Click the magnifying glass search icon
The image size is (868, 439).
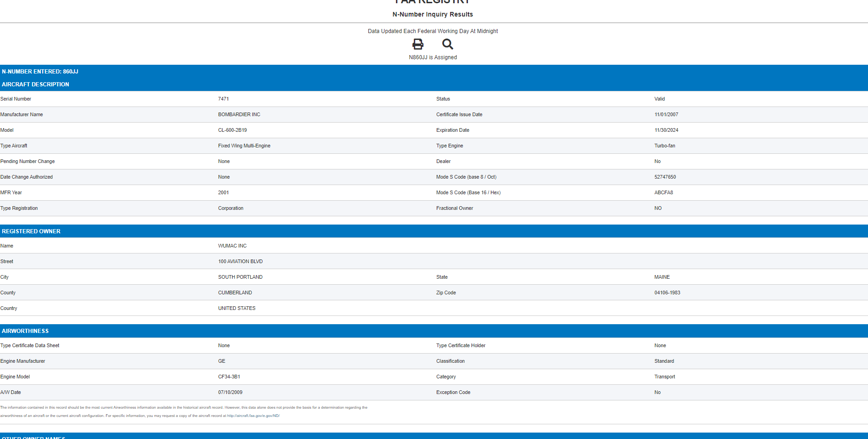click(x=447, y=44)
